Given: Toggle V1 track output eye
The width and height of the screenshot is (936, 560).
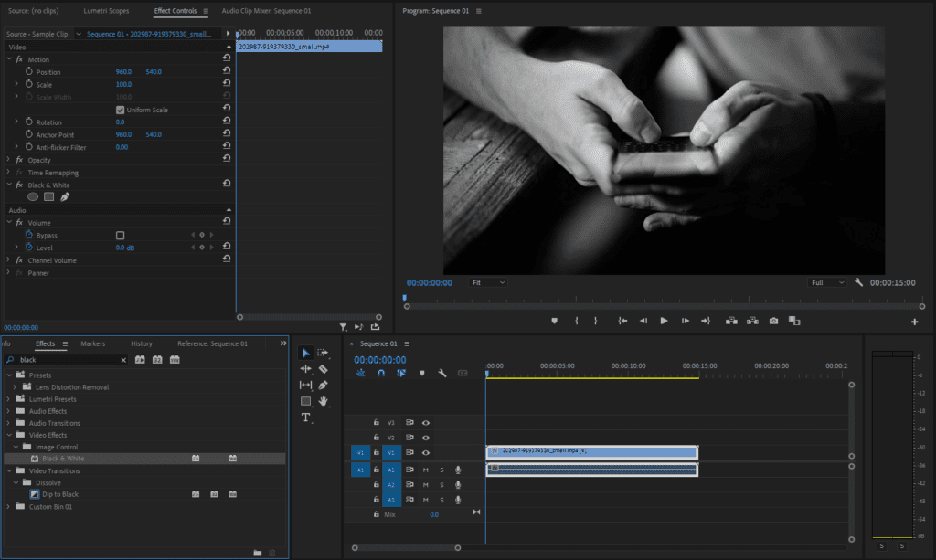Looking at the screenshot, I should pyautogui.click(x=426, y=452).
